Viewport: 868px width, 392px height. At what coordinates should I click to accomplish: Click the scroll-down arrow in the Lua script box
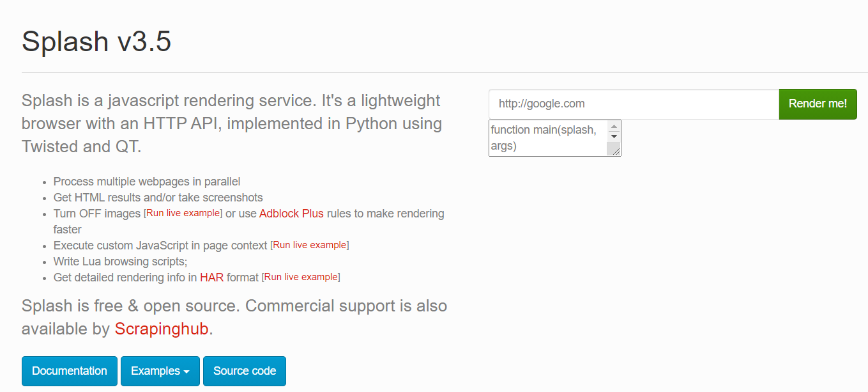(614, 136)
